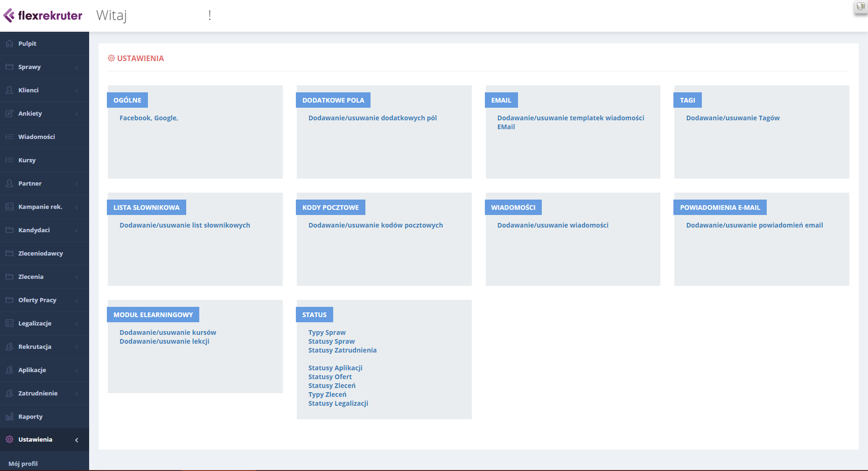Click the KODY POCZTOWE header label

[x=330, y=208]
